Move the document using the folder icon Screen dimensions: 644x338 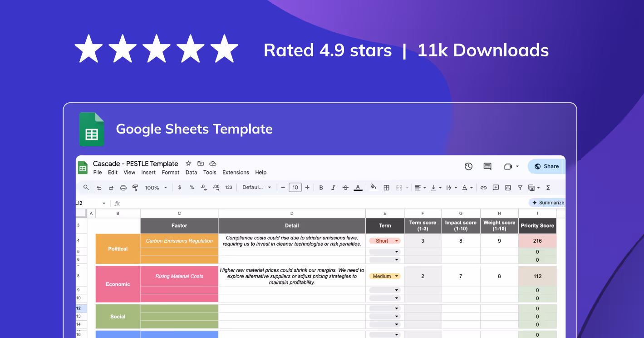[x=201, y=164]
